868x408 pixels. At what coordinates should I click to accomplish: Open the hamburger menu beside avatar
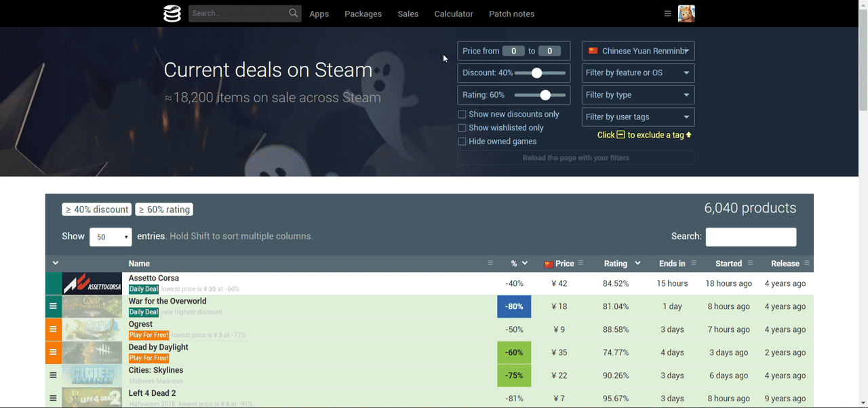(668, 14)
